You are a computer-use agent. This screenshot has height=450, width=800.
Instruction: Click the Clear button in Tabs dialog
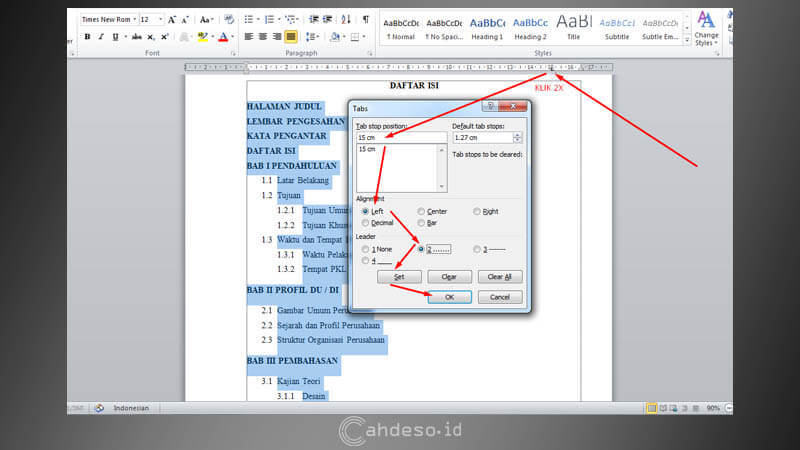point(449,277)
